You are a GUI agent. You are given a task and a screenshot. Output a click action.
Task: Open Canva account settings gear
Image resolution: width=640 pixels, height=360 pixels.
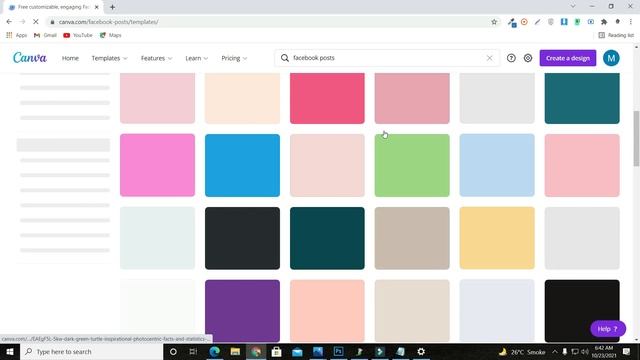(528, 58)
